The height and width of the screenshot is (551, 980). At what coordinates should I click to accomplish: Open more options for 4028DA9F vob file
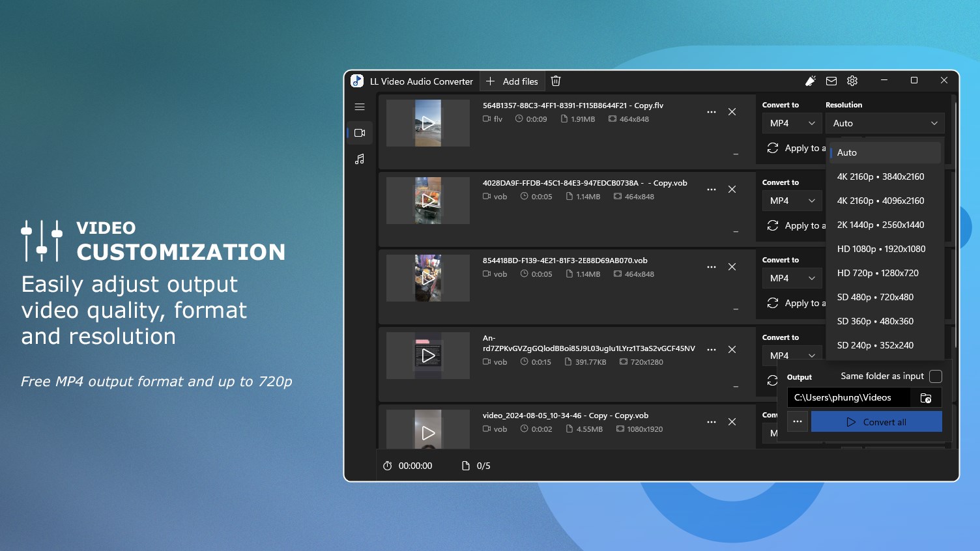tap(712, 190)
